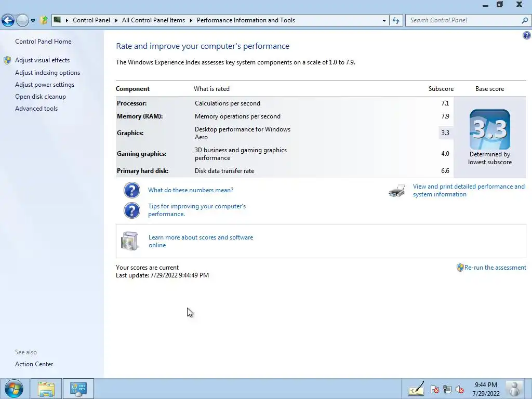The image size is (532, 399).
Task: Minimize the Control Panel window
Action: coord(486,5)
